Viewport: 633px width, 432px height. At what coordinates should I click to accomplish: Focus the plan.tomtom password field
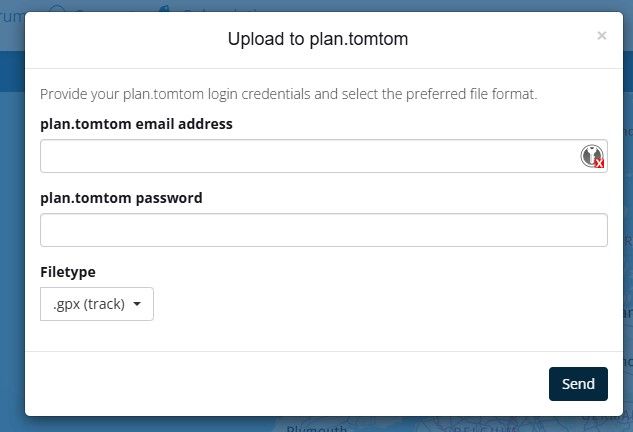coord(324,230)
